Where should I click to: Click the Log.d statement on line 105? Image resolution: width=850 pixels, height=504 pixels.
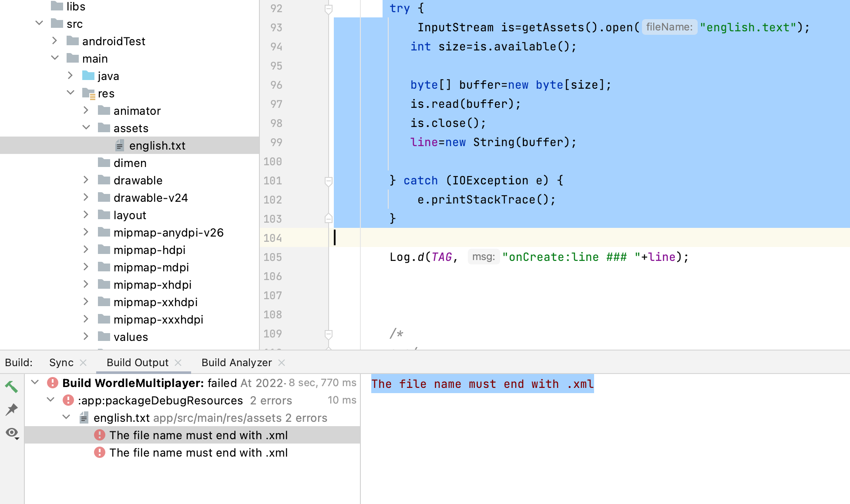click(539, 257)
